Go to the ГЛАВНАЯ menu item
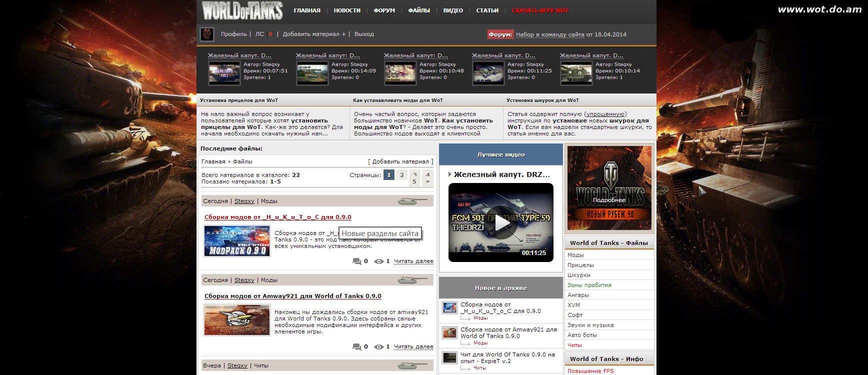This screenshot has height=375, width=868. (x=307, y=10)
